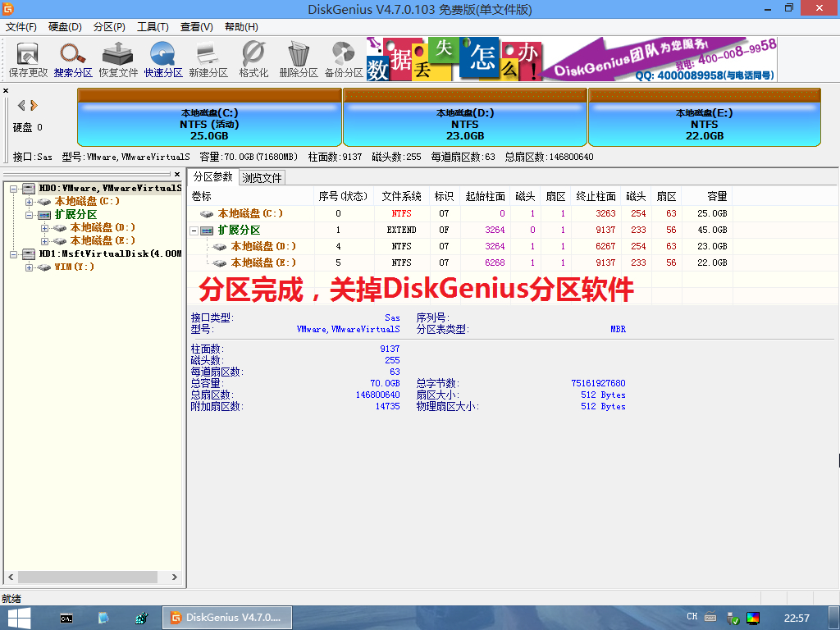The height and width of the screenshot is (630, 840).
Task: Switch to the 浏览文件 tab
Action: click(x=262, y=178)
